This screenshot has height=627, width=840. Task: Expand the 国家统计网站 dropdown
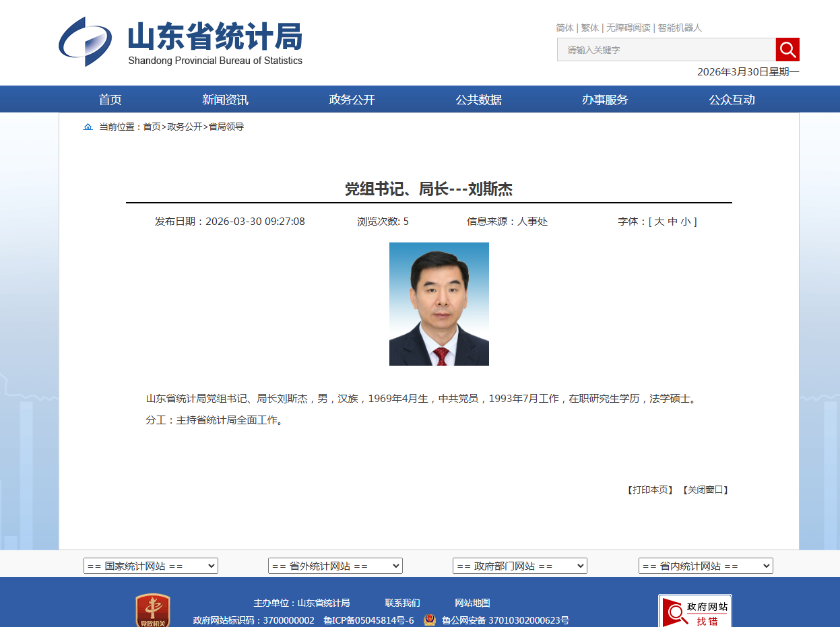(x=151, y=566)
